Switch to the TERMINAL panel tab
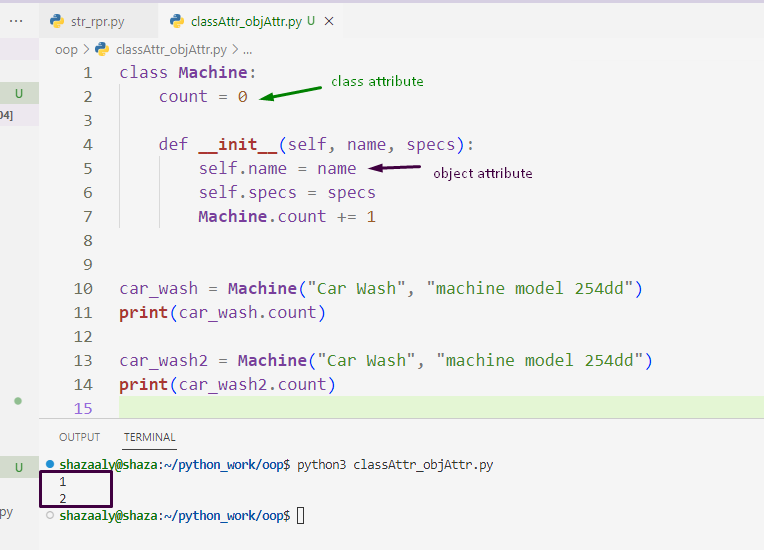The image size is (764, 550). tap(150, 437)
